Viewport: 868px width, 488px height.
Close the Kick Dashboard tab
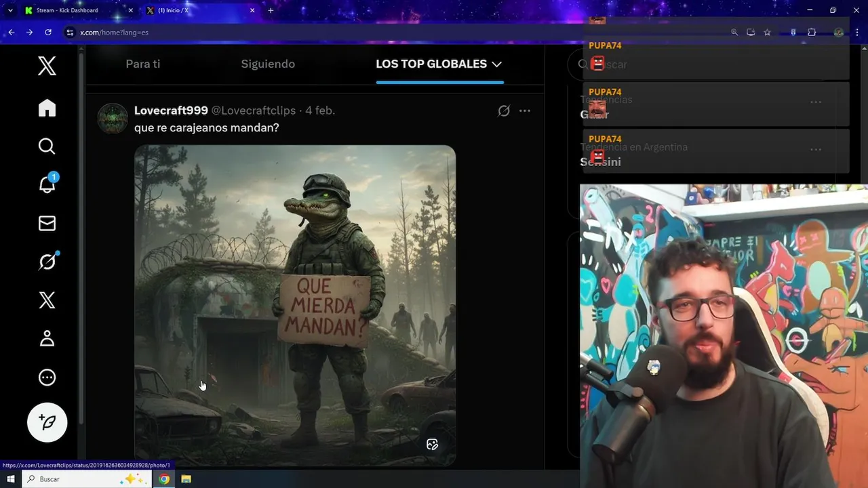pyautogui.click(x=131, y=10)
